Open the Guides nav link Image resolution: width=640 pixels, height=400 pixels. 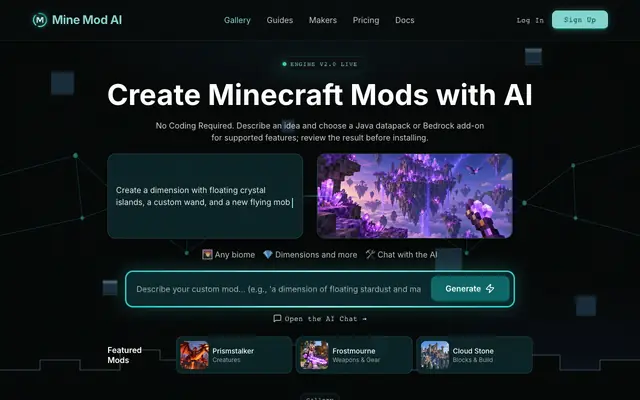pos(280,20)
